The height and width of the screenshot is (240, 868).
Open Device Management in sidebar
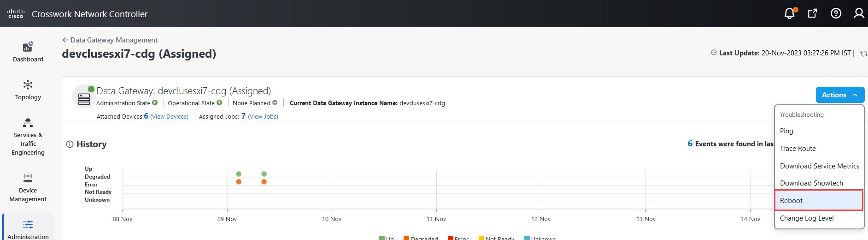click(x=28, y=188)
